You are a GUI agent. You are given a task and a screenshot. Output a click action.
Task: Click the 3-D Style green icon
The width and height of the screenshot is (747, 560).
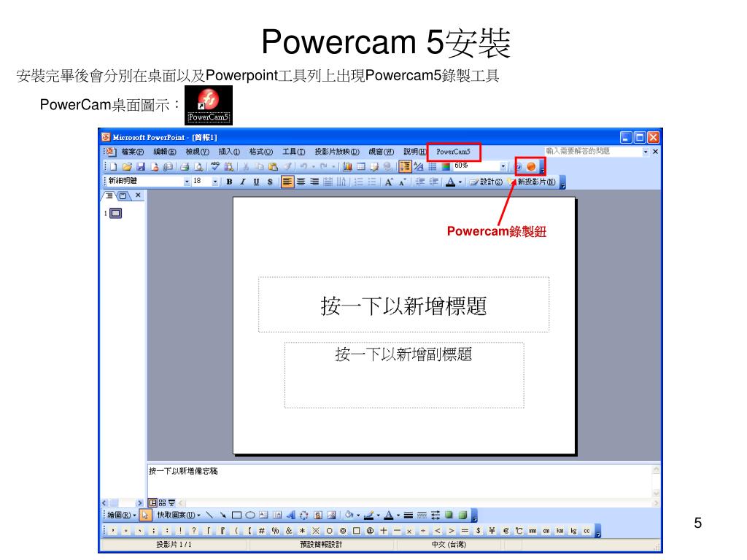point(462,516)
